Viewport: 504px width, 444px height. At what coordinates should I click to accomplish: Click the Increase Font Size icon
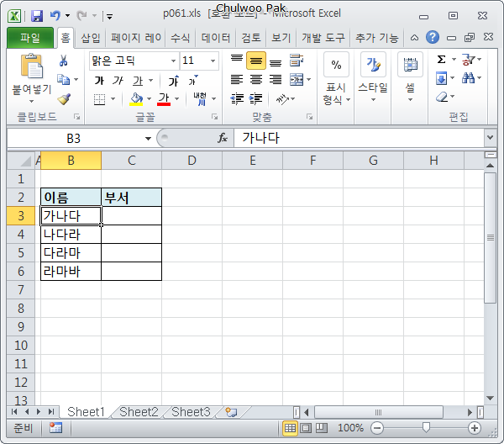click(x=174, y=81)
